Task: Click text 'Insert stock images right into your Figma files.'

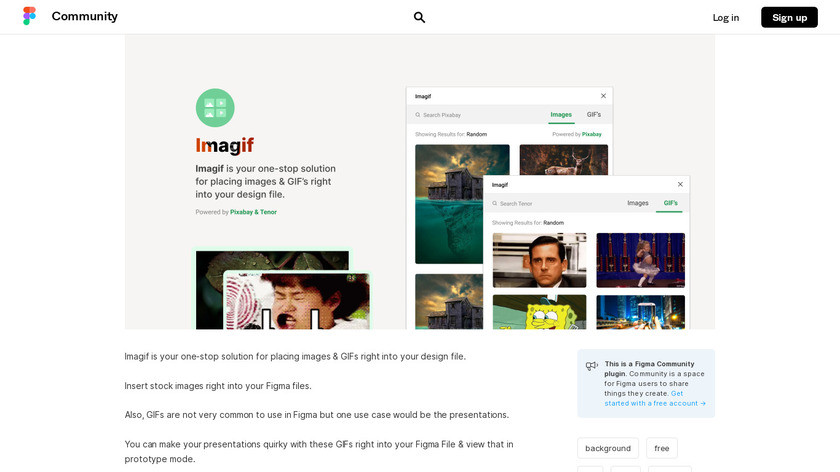Action: 218,386
